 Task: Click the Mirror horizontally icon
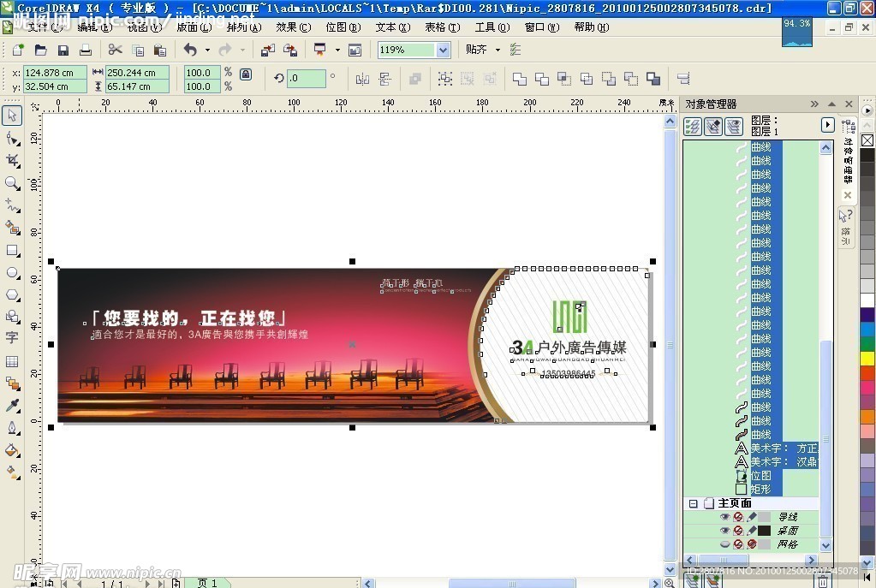[x=362, y=80]
